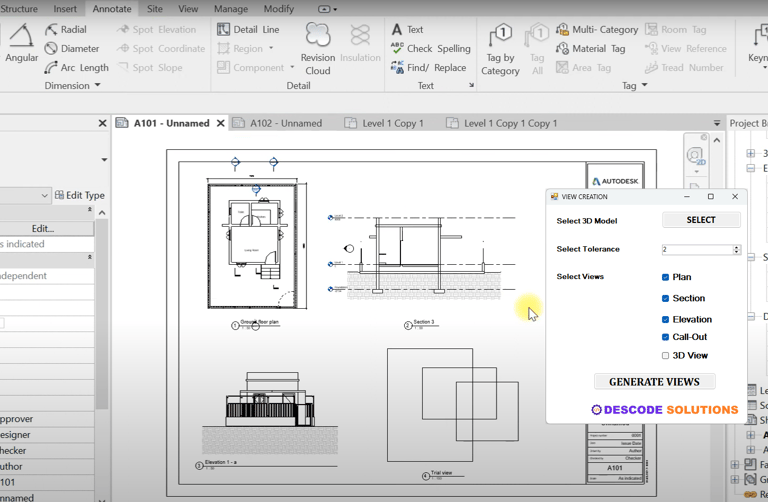The image size is (768, 502).
Task: Collapse the Properties section scroll-up arrow
Action: [x=102, y=213]
